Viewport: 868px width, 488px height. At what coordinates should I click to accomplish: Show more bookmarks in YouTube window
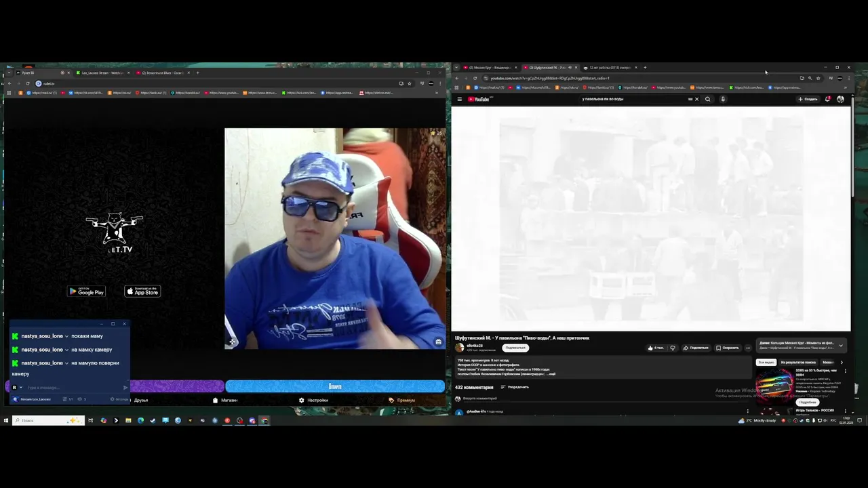846,87
